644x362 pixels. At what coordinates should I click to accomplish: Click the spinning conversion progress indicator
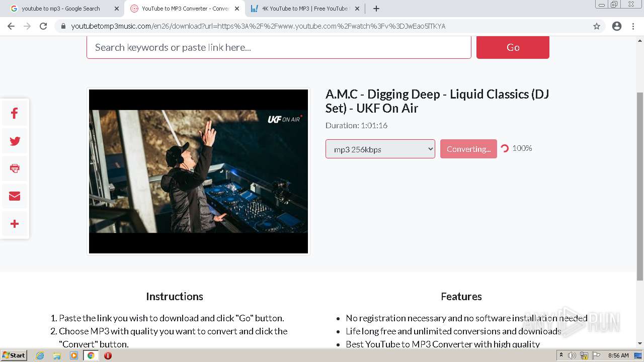pos(505,148)
